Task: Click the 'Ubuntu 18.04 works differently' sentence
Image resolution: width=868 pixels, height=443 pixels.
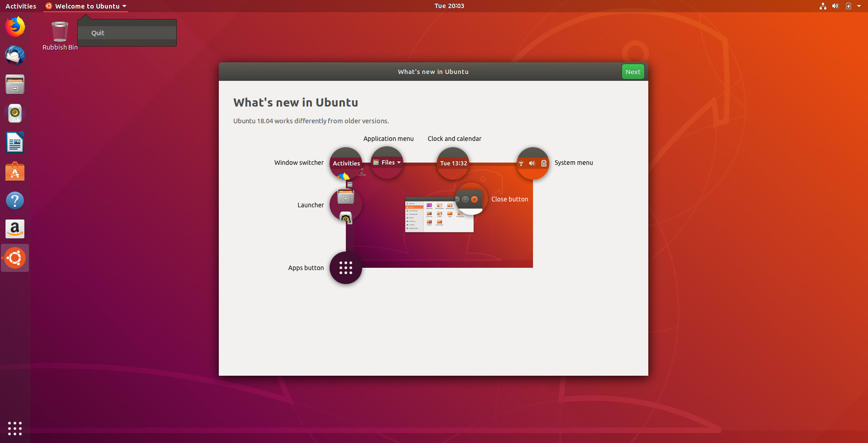Action: point(311,121)
